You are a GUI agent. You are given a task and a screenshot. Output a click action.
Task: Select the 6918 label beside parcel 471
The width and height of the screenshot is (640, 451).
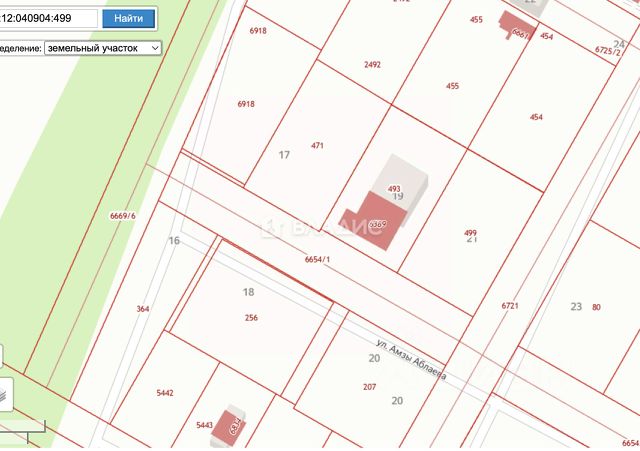pos(246,104)
